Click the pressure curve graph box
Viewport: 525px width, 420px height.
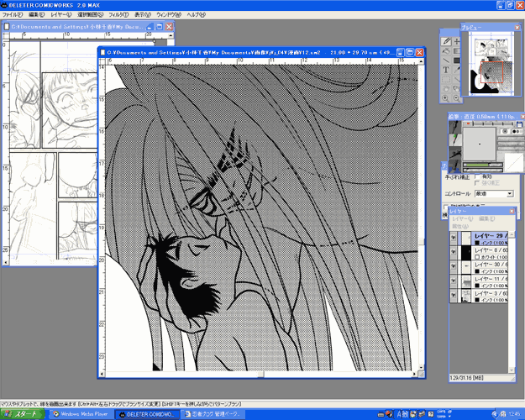[512, 163]
